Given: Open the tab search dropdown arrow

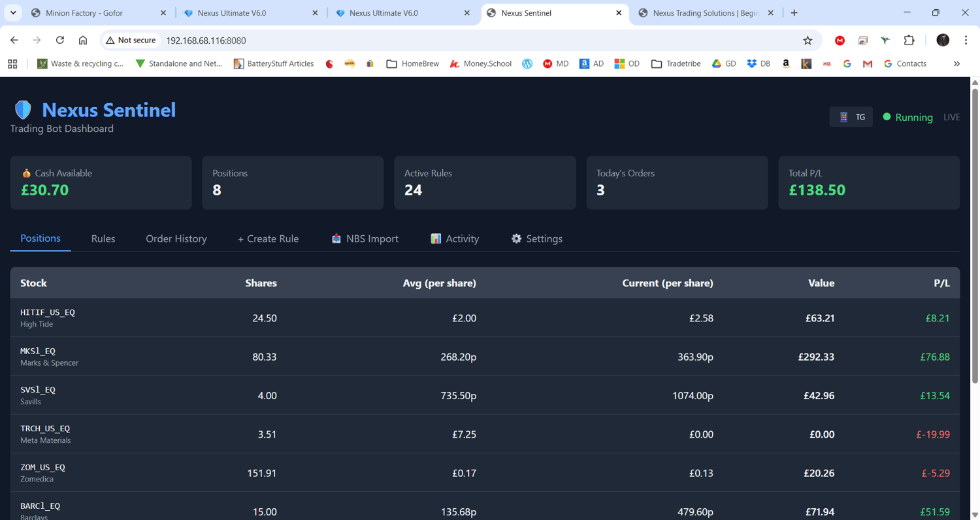Looking at the screenshot, I should 13,13.
